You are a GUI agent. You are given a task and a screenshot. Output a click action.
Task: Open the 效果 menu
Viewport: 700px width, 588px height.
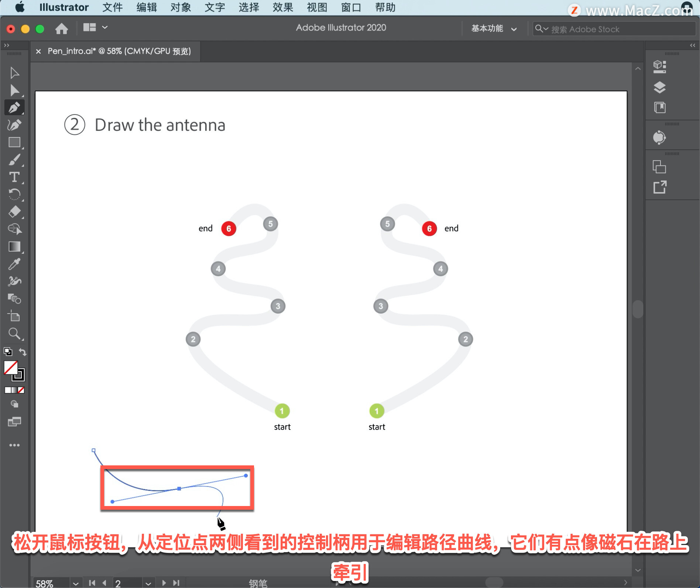click(x=283, y=7)
